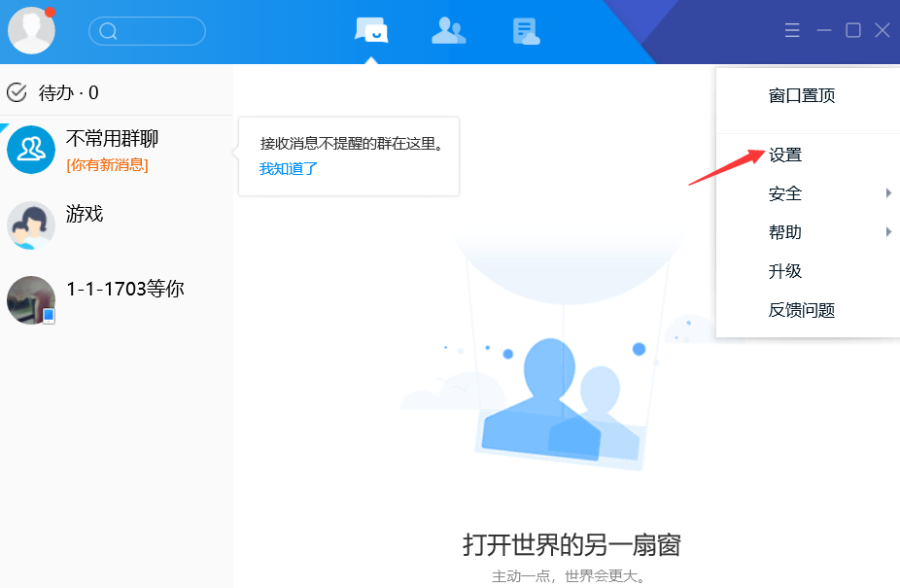Select 升级 menu item
The height and width of the screenshot is (588, 900).
click(x=808, y=271)
